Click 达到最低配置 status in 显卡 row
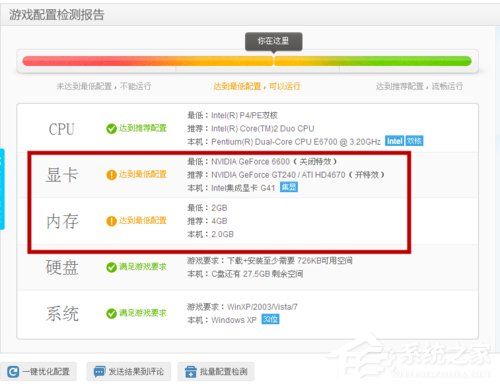 click(x=143, y=174)
